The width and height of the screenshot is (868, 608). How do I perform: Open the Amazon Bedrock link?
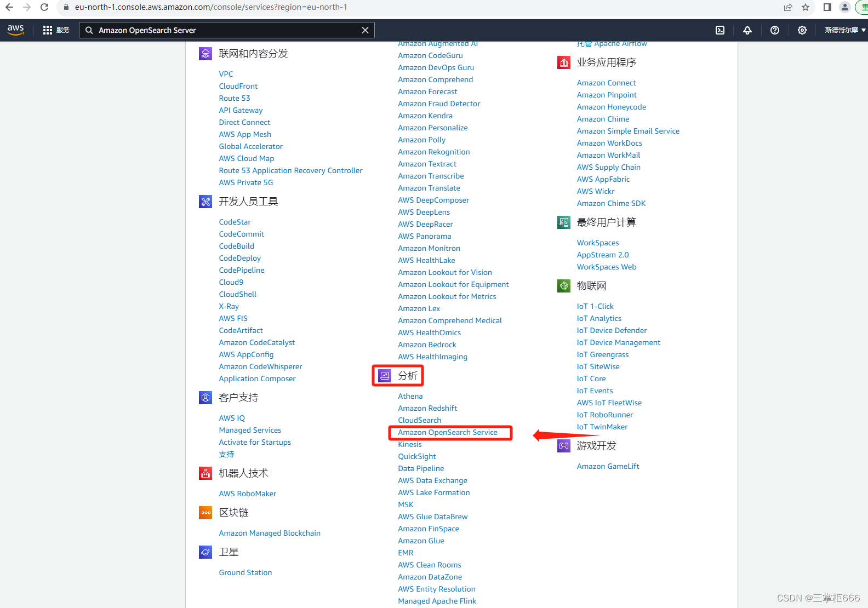point(427,345)
